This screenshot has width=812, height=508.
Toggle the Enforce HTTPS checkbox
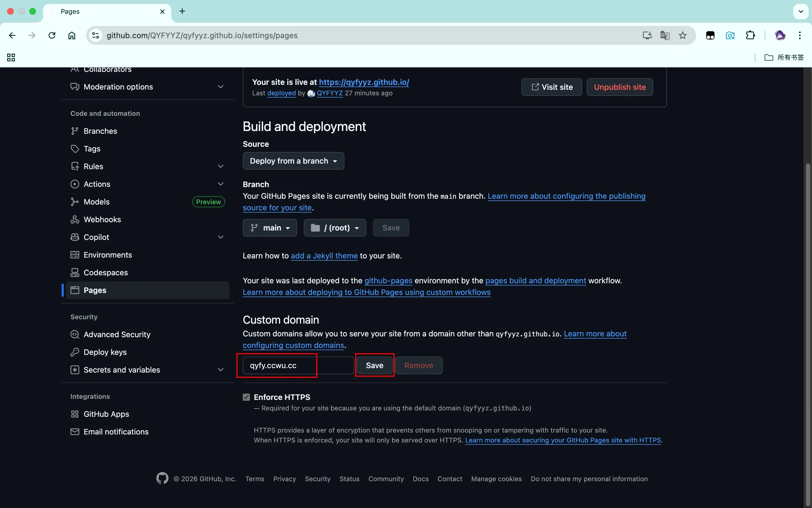246,397
